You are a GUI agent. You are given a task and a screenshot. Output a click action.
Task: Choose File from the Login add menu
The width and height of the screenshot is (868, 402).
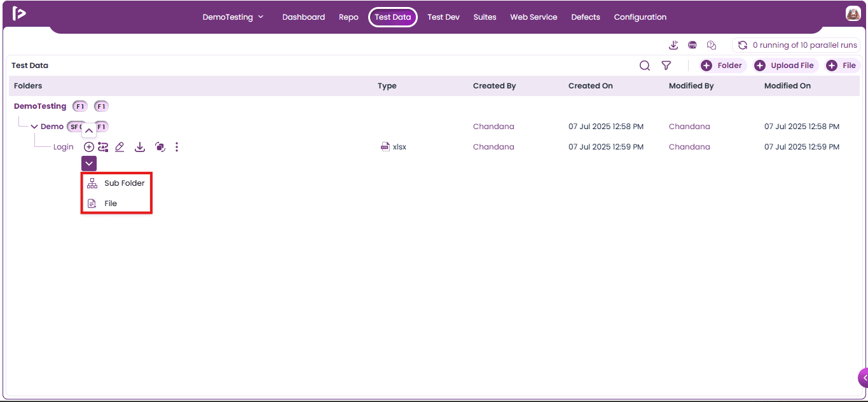pos(116,204)
